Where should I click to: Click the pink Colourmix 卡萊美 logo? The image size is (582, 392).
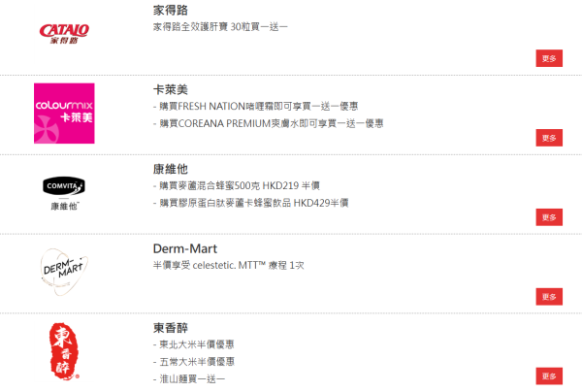(x=64, y=114)
